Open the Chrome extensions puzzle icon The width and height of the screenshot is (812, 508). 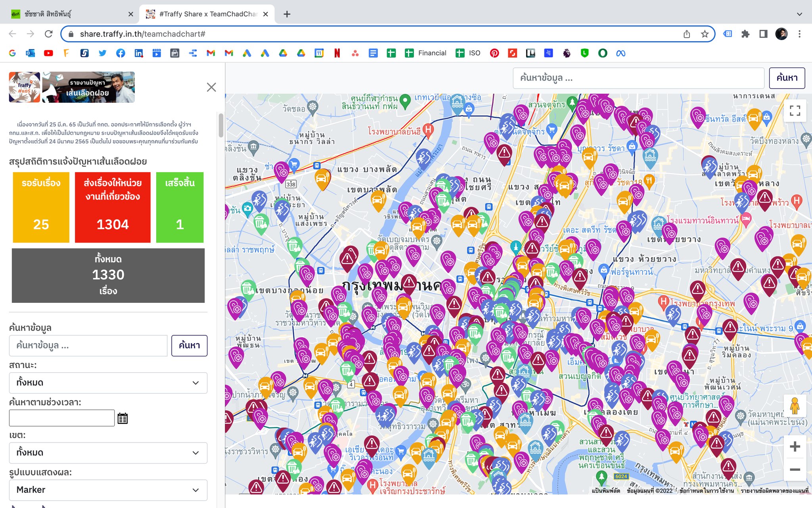[x=745, y=34]
